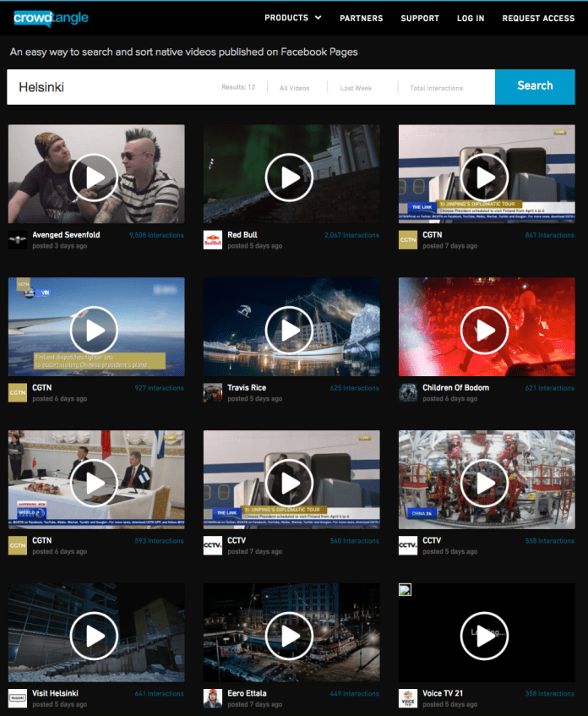Open the Total Interactions sort dropdown
Screen dimensions: 588x716
(437, 88)
